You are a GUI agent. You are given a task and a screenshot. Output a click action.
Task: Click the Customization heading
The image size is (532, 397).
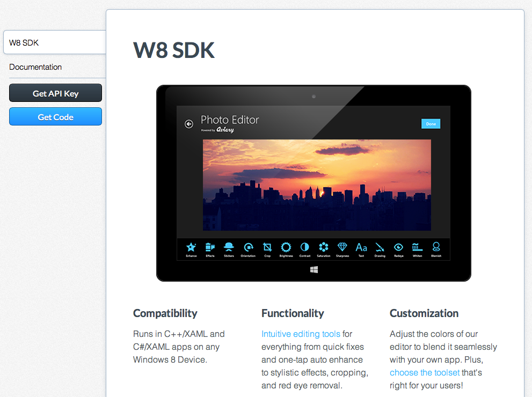pos(424,313)
